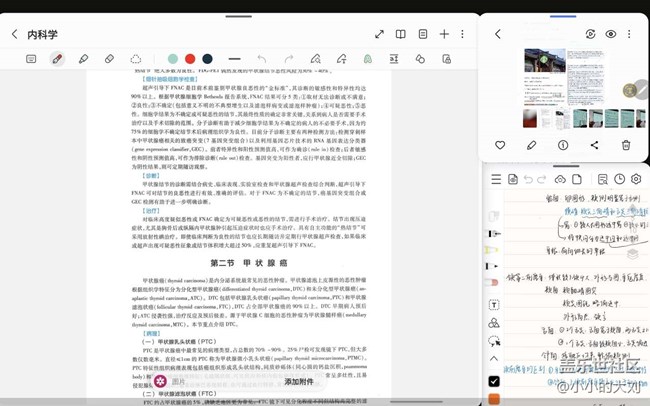Pick the eraser tool
This screenshot has height=406, width=650.
(x=109, y=59)
